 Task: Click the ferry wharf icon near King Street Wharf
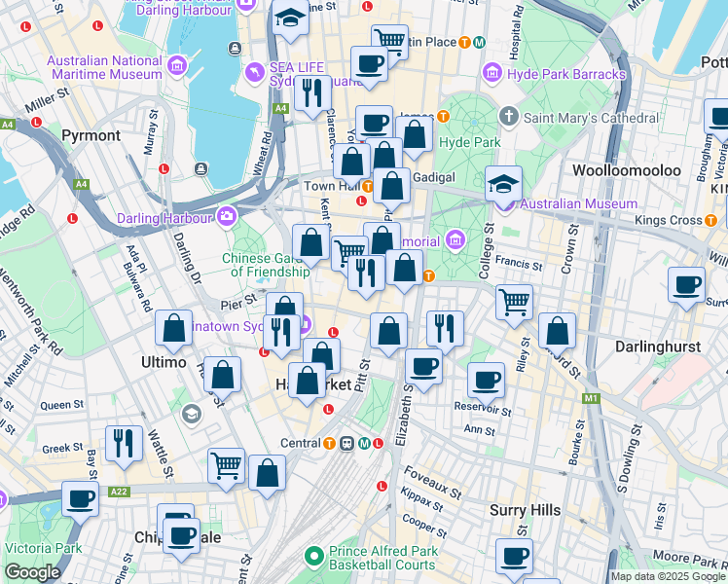235,48
